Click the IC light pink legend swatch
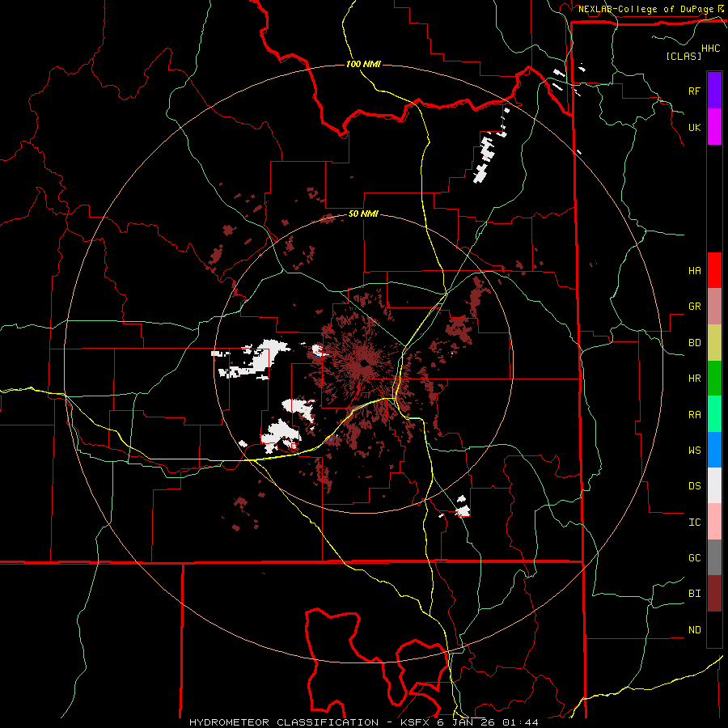This screenshot has height=728, width=728. (x=714, y=522)
